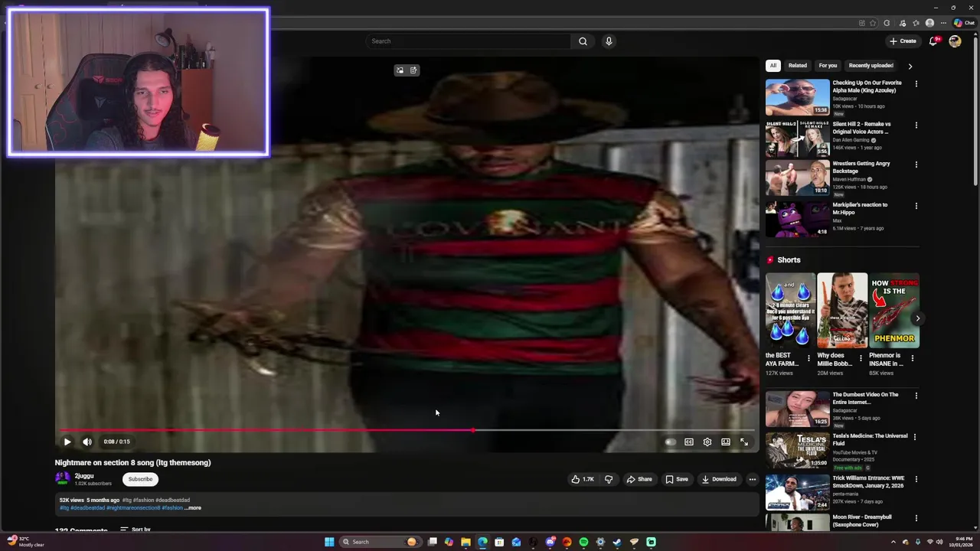Play the paused YouTube video

[x=67, y=442]
